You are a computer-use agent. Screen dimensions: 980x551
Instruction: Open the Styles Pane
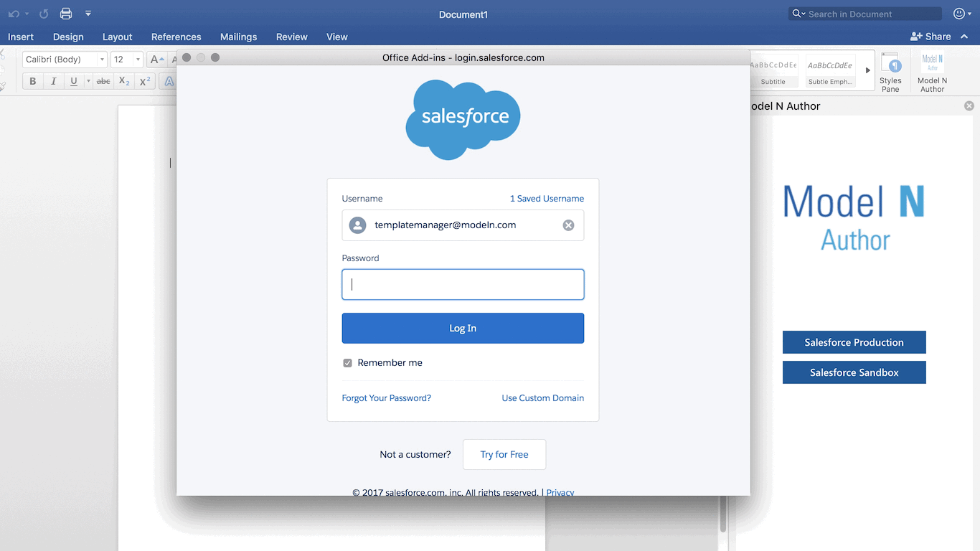890,72
